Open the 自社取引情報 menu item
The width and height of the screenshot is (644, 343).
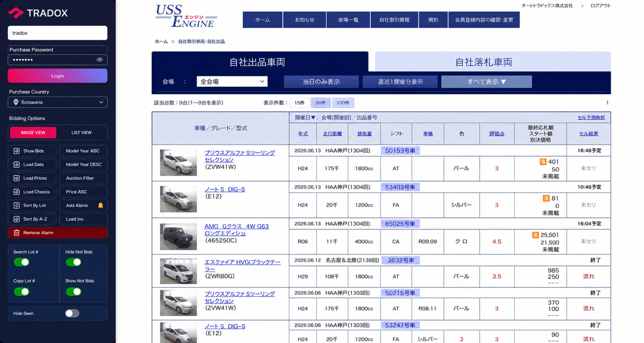(394, 20)
